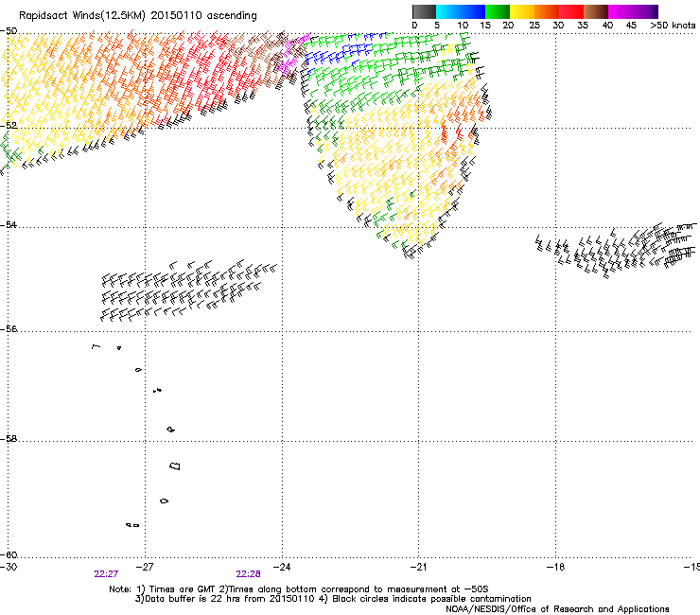The width and height of the screenshot is (700, 615).
Task: Click the '-50' latitude axis label
Action: click(9, 31)
